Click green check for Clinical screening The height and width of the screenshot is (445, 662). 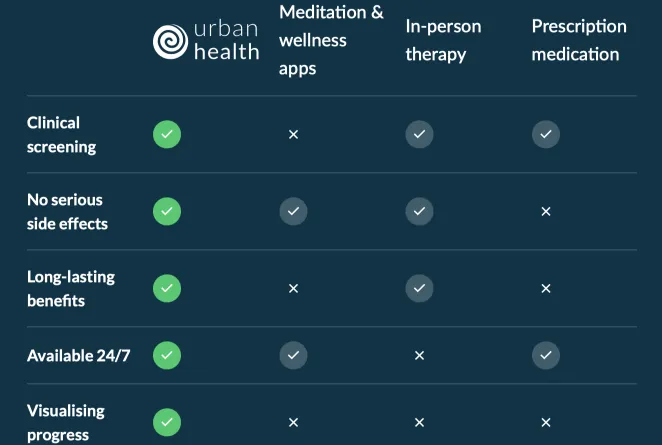click(x=167, y=134)
